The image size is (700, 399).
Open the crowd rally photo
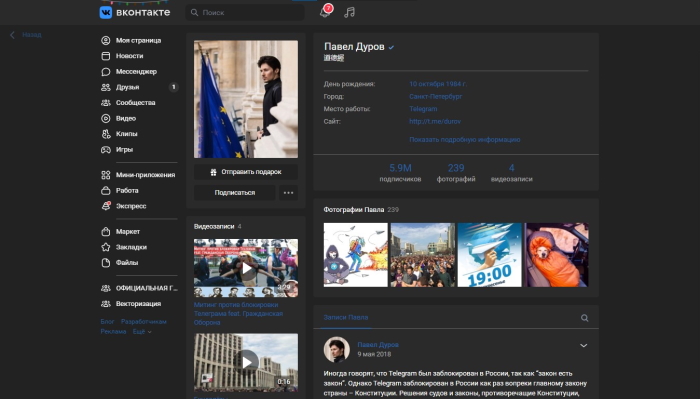tap(422, 255)
